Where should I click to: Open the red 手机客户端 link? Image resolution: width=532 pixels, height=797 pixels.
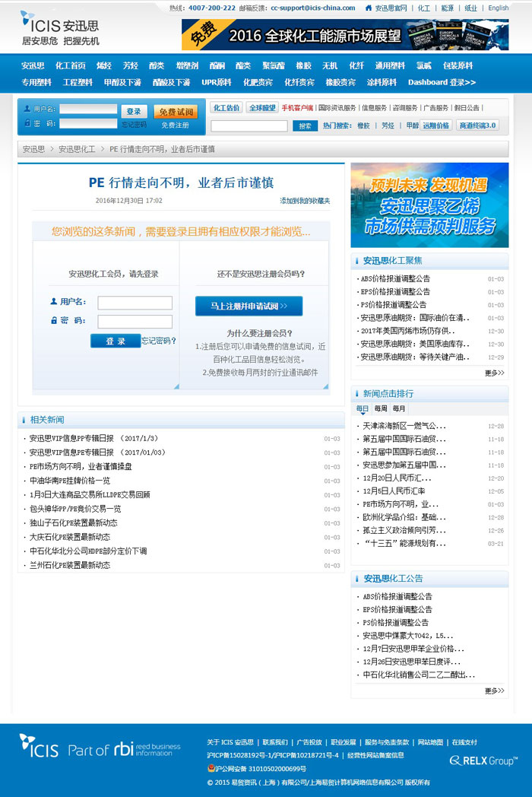[297, 108]
